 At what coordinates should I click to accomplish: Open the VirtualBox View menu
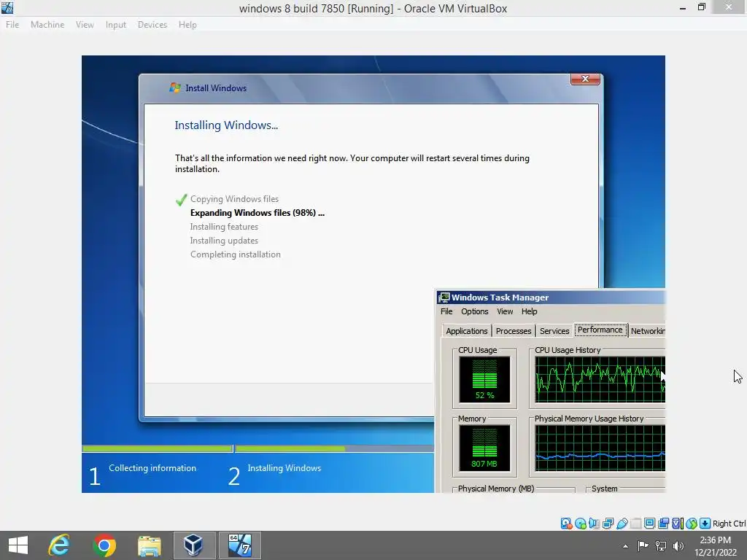(x=85, y=25)
